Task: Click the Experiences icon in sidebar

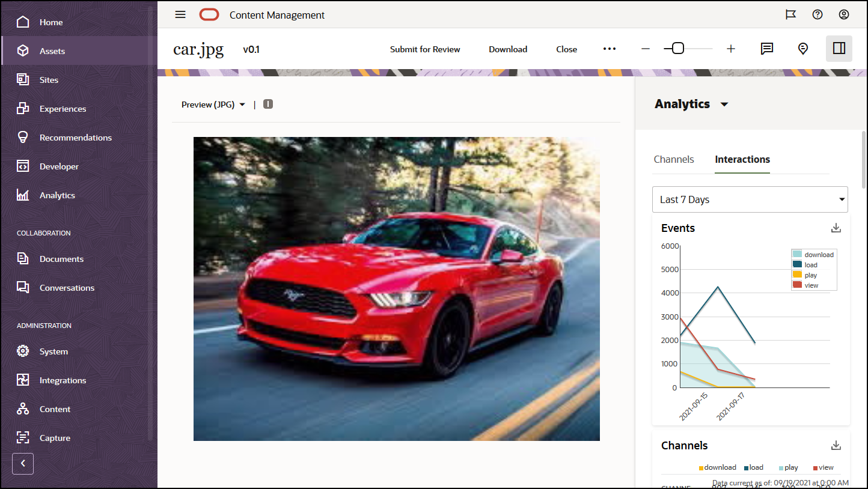Action: click(x=23, y=109)
